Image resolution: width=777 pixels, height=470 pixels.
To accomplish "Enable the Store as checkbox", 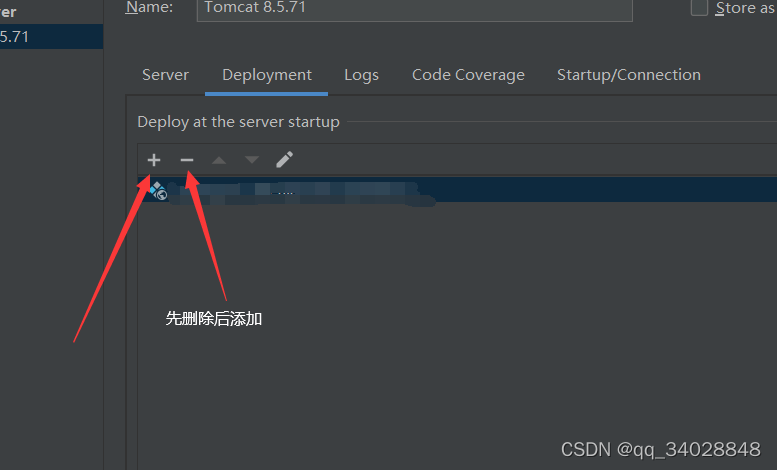I will pos(699,7).
